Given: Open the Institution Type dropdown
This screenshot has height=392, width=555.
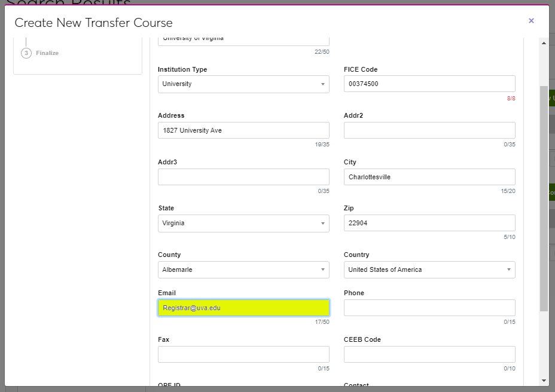Looking at the screenshot, I should (243, 84).
